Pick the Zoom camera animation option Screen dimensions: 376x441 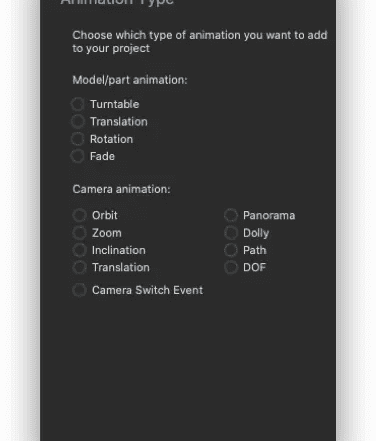[x=79, y=233]
